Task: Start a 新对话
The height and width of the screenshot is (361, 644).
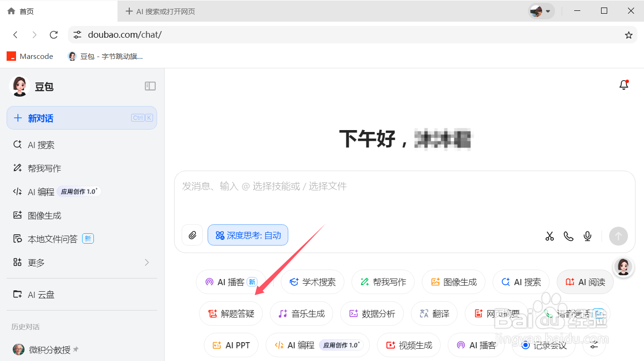Action: [82, 118]
